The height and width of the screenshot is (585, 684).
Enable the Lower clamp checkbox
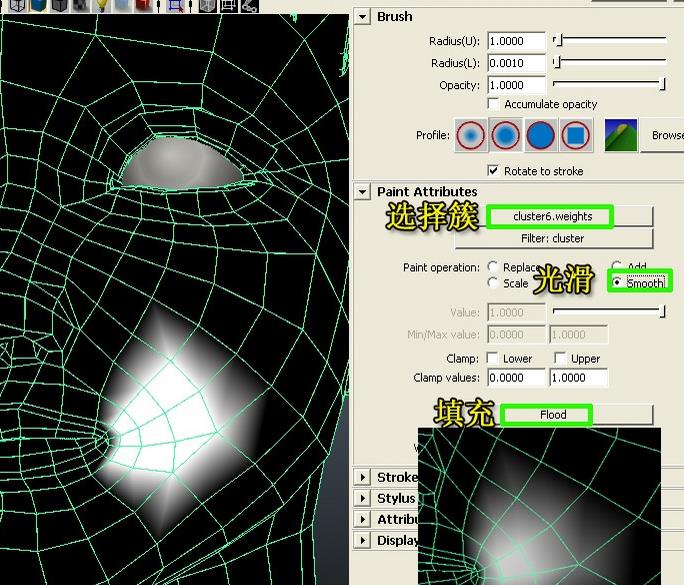492,358
